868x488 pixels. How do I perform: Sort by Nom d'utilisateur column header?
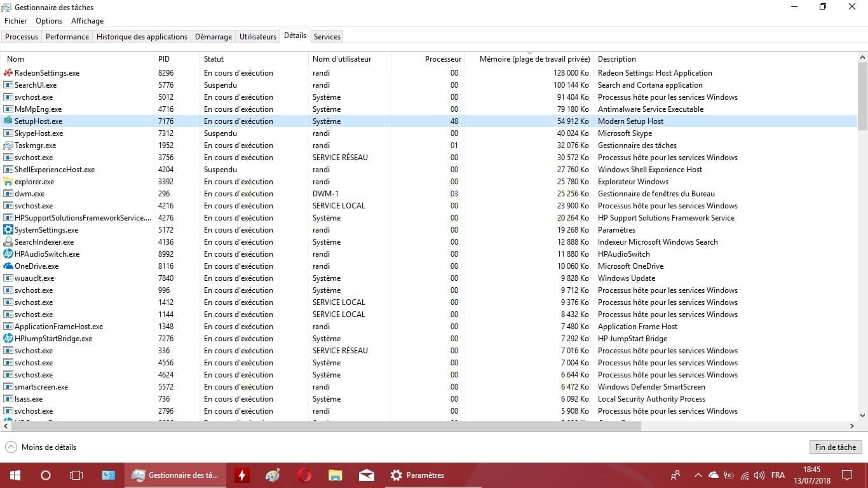pos(349,59)
